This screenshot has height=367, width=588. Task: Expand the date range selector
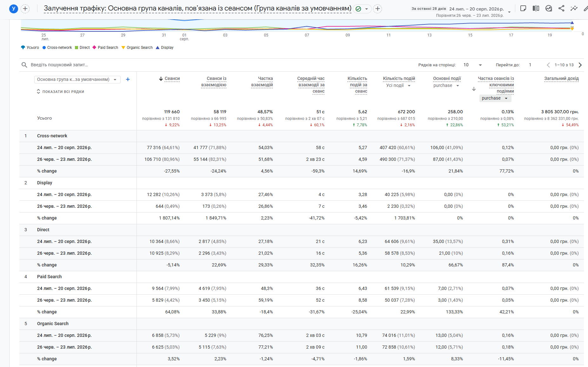509,12
